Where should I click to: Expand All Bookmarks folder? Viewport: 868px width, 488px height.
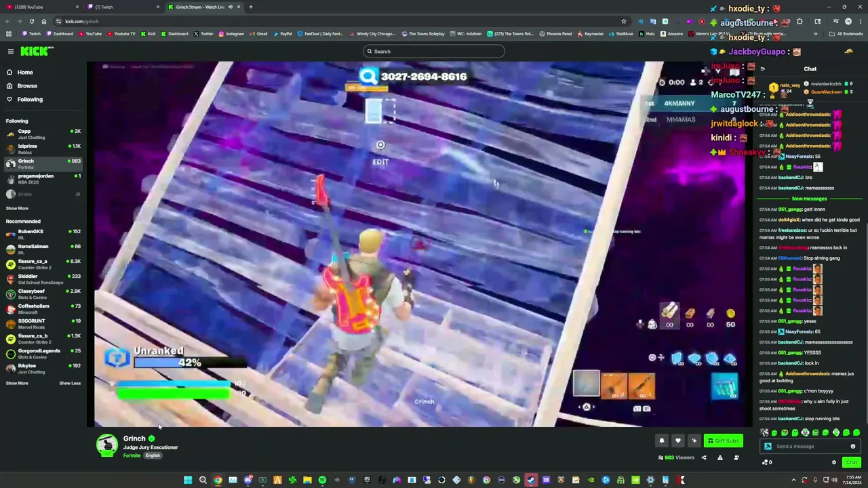pos(846,34)
